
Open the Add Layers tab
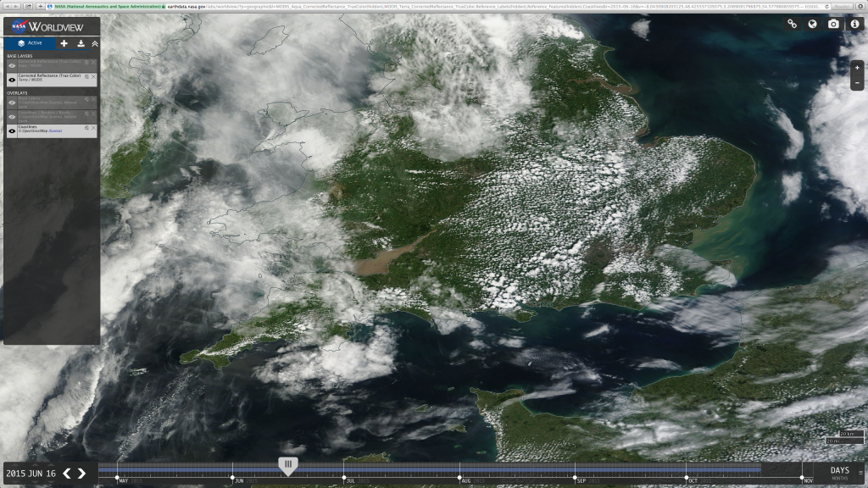pos(64,43)
